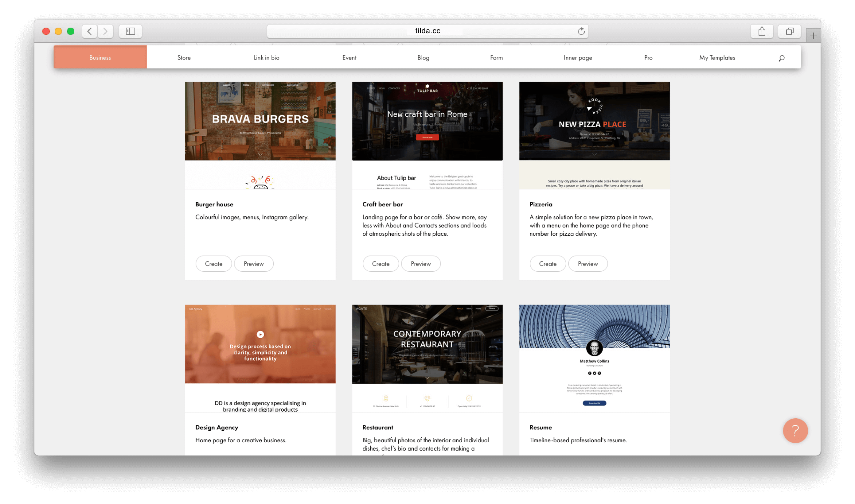Create a site from Burger house

(x=213, y=264)
